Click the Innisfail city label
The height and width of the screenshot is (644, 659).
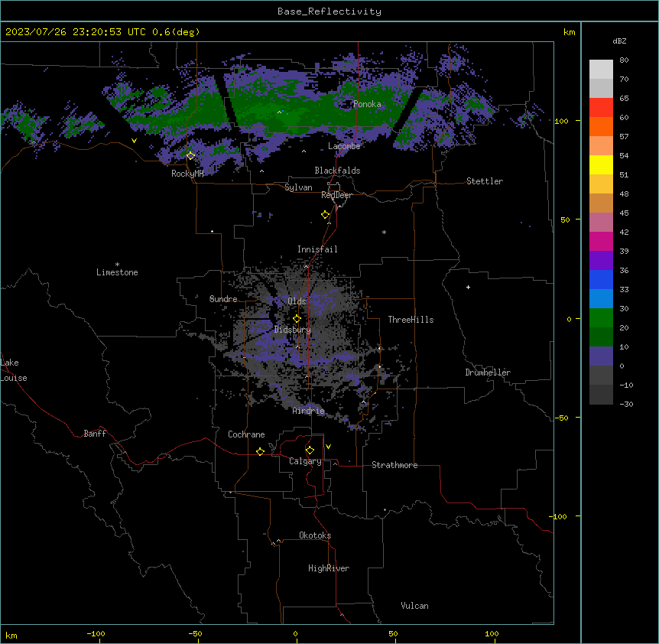pos(317,249)
